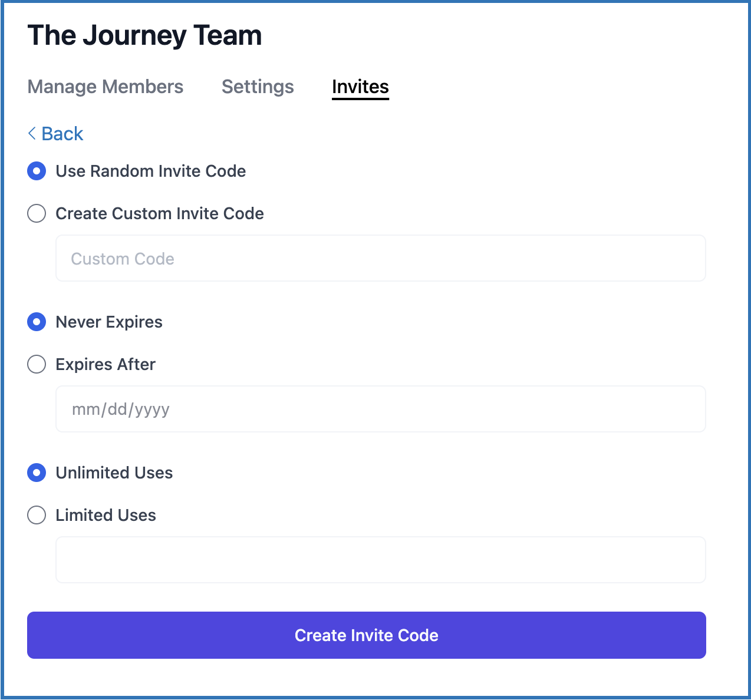
Task: Click the Back link text
Action: [62, 134]
